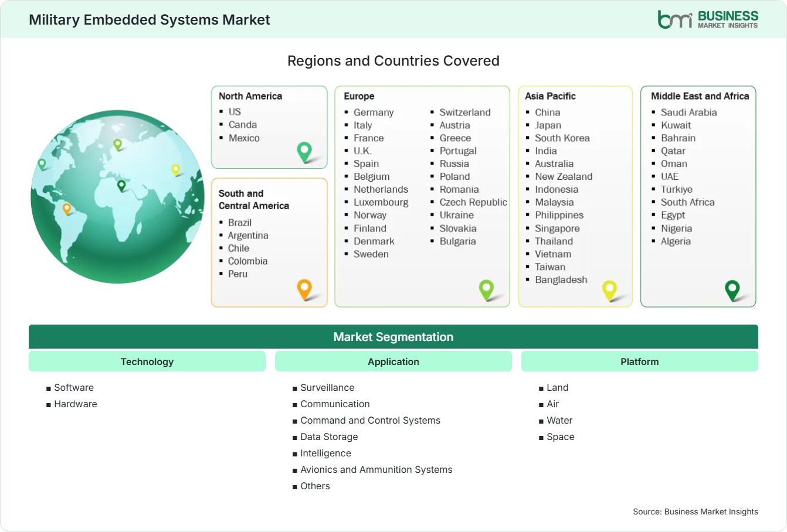The height and width of the screenshot is (532, 787).
Task: Click the globe illustration
Action: (x=117, y=197)
